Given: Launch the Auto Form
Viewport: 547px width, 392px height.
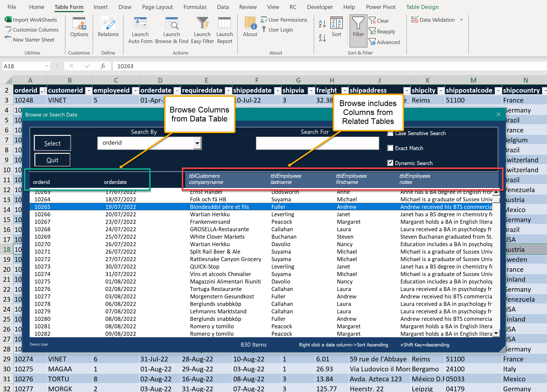Looking at the screenshot, I should click(x=140, y=30).
